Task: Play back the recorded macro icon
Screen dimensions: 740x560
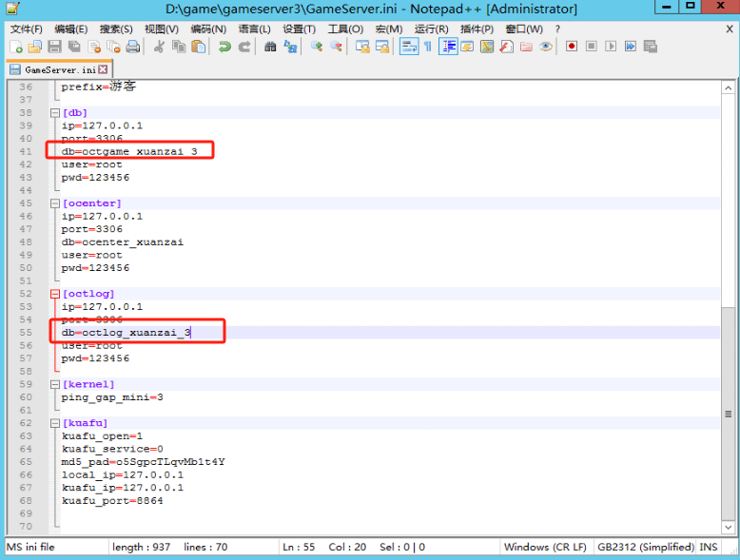Action: tap(611, 47)
